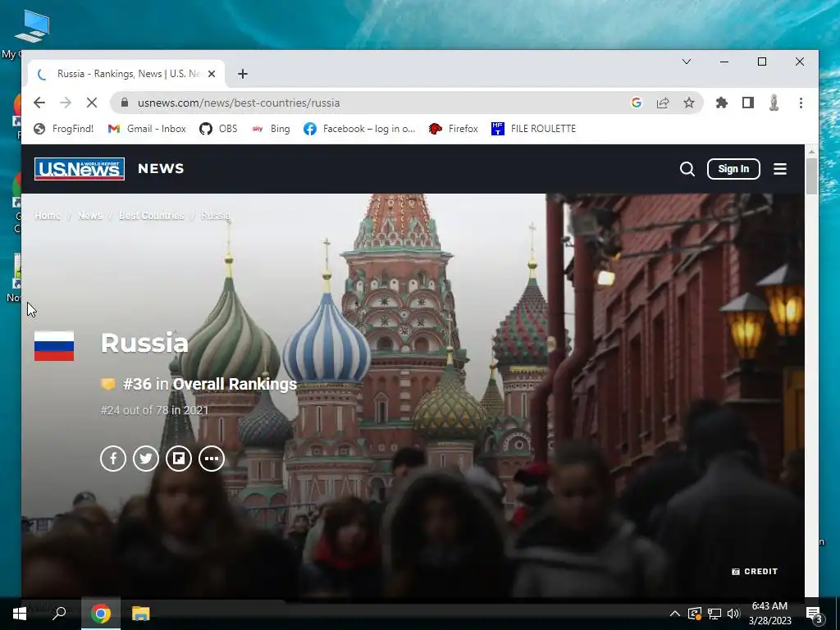Click the photo CREDIT button
The height and width of the screenshot is (630, 840).
755,572
